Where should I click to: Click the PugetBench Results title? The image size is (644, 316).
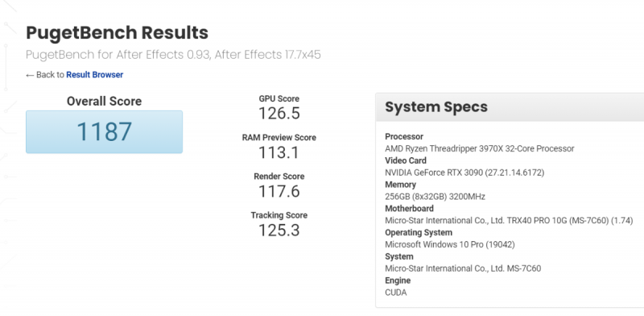117,33
